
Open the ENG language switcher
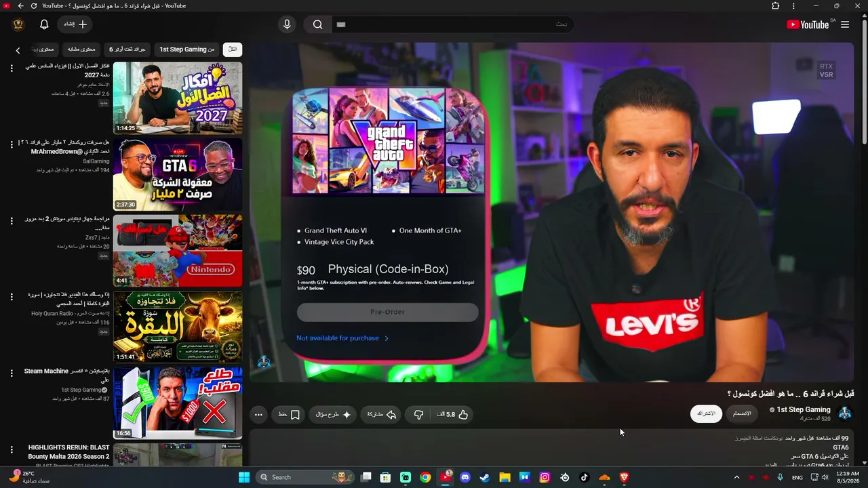click(797, 477)
